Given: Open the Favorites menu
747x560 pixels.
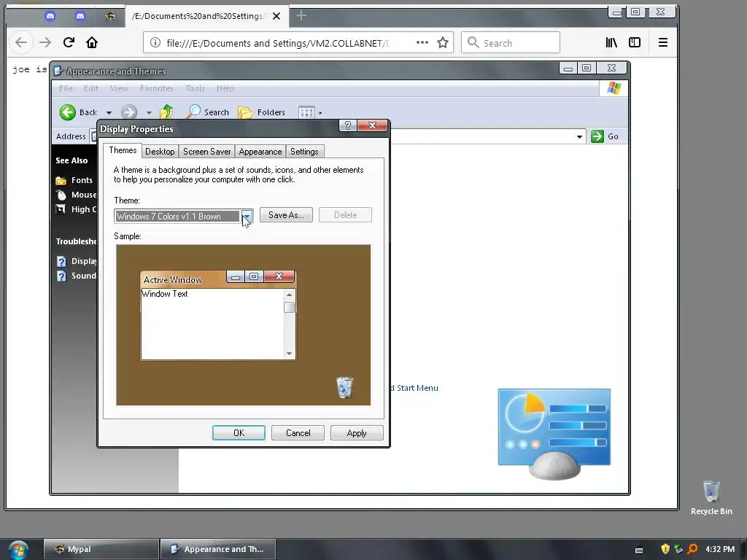Looking at the screenshot, I should 157,88.
